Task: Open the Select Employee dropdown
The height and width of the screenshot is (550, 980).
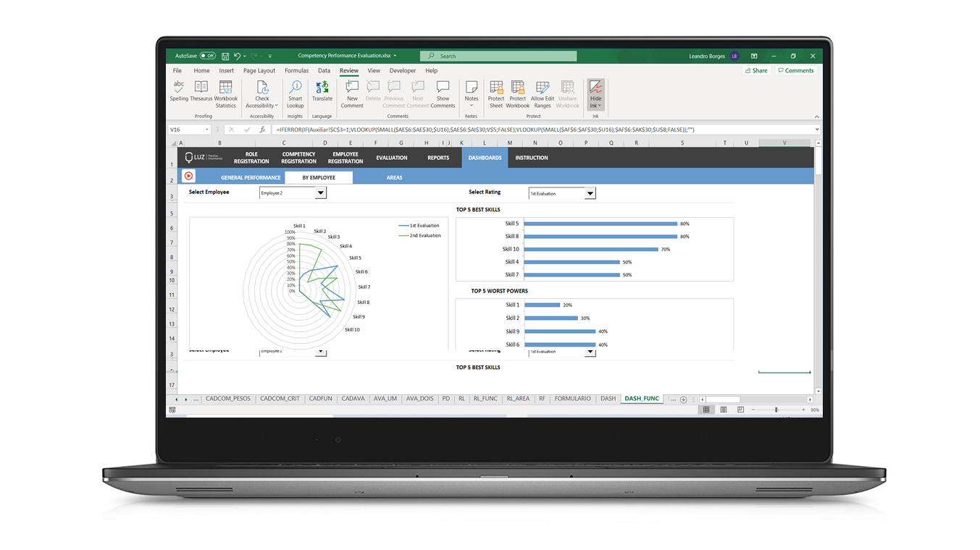Action: (319, 192)
